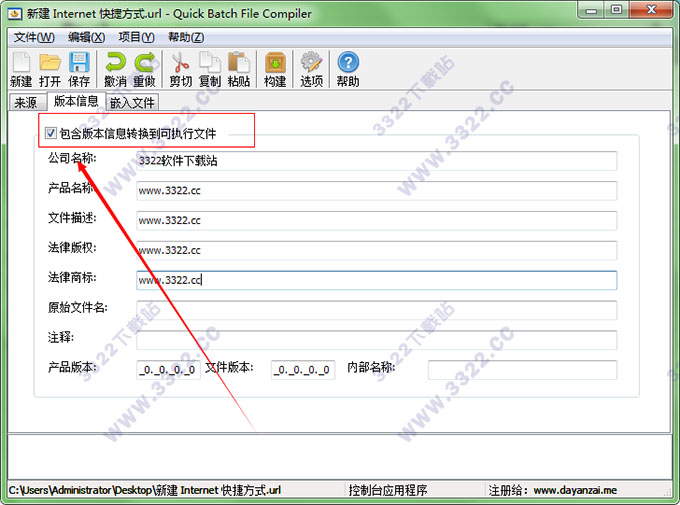Screen dimensions: 680x505
Task: Open the 编辑(X) menu
Action: click(x=86, y=38)
